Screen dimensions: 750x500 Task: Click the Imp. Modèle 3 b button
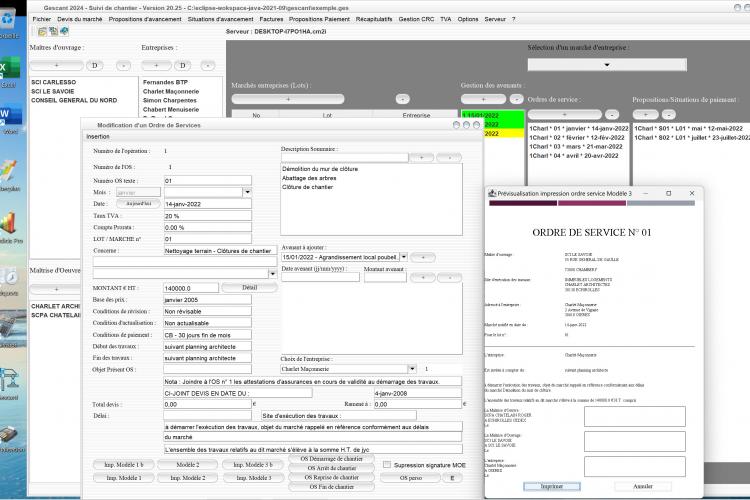pos(253,465)
